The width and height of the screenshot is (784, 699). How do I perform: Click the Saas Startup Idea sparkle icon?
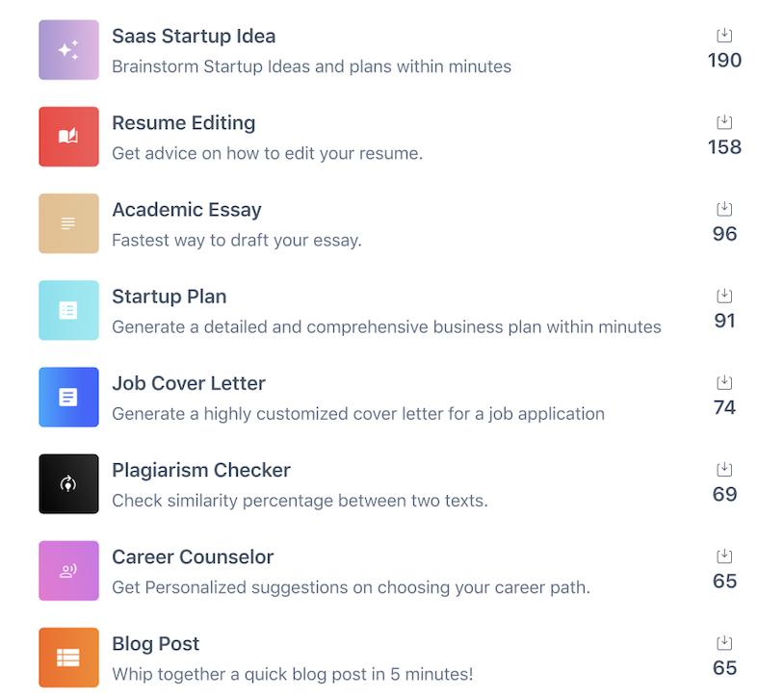coord(68,50)
